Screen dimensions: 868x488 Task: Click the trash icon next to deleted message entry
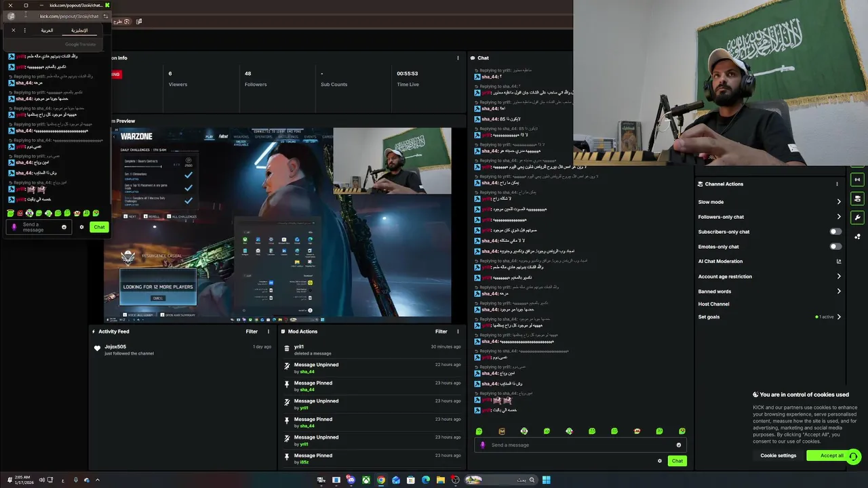coord(287,348)
